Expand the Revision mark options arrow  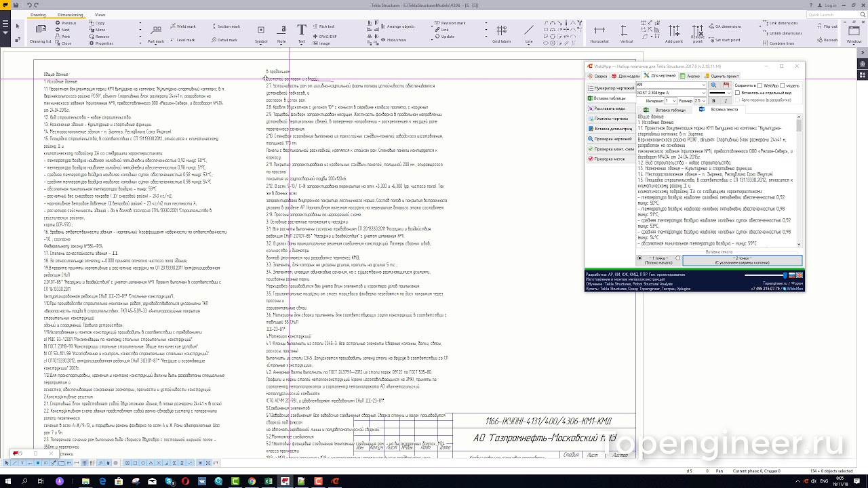point(486,23)
